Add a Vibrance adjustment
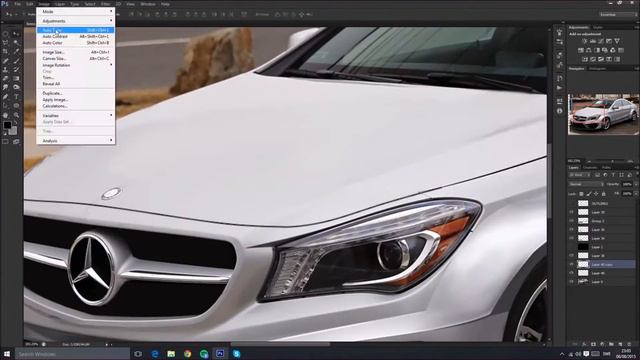This screenshot has width=640, height=360. tap(617, 41)
